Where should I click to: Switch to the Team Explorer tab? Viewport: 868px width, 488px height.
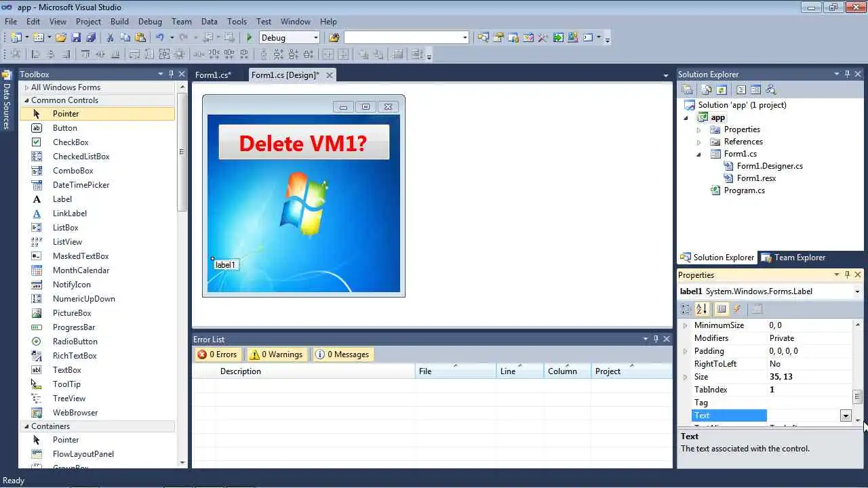(x=793, y=258)
